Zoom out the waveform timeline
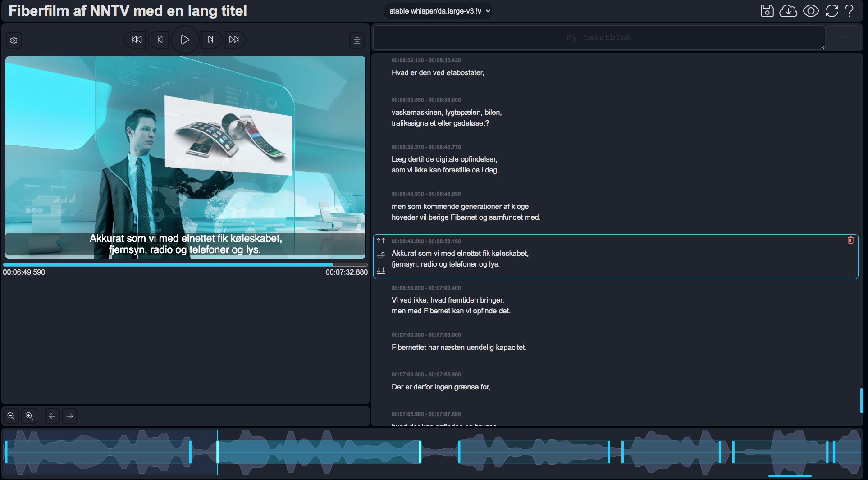Image resolution: width=868 pixels, height=480 pixels. click(11, 416)
